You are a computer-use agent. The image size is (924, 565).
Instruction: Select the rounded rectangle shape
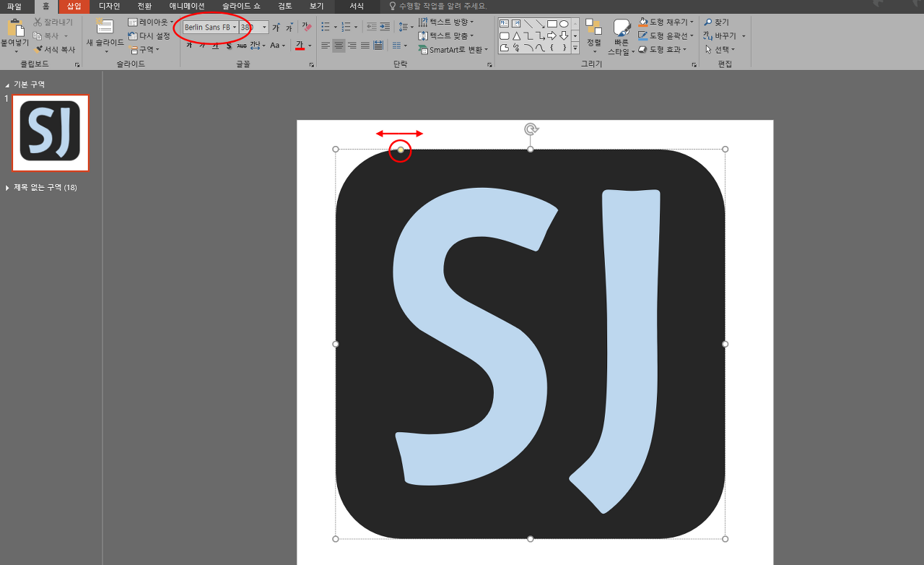pos(505,35)
